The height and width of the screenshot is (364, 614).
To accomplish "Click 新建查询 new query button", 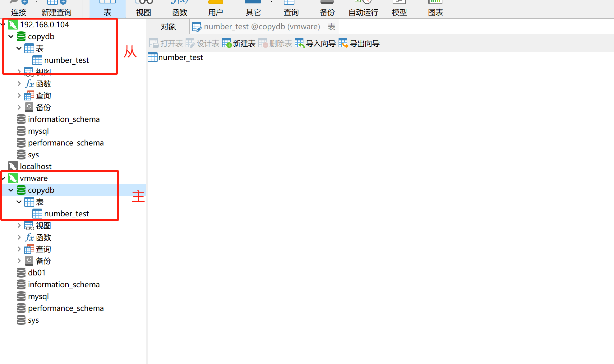I will point(57,8).
